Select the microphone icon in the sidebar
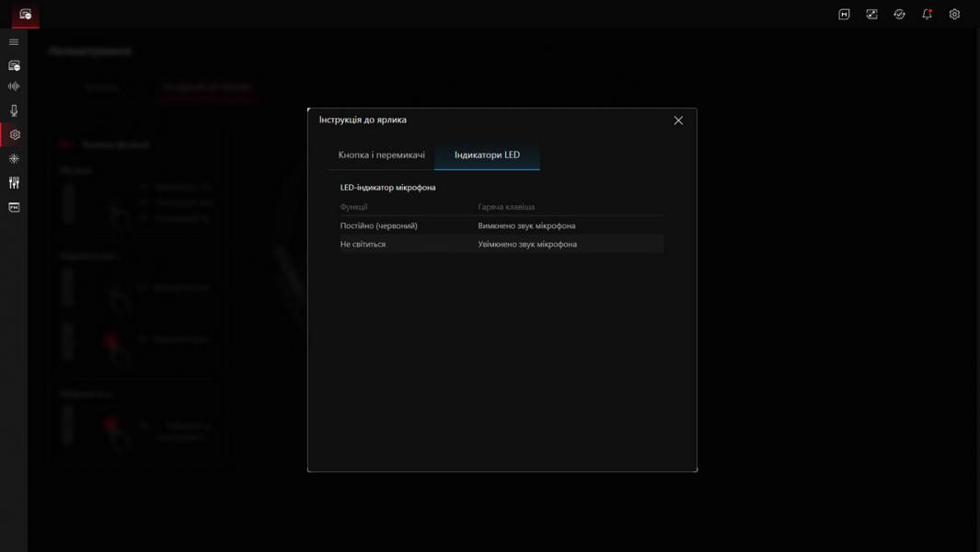This screenshot has width=980, height=552. point(14,110)
